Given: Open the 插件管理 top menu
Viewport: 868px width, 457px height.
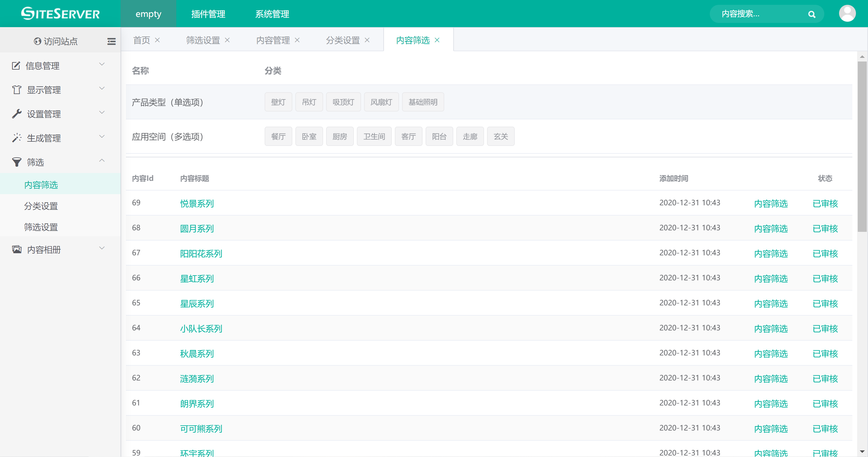Looking at the screenshot, I should (x=208, y=14).
